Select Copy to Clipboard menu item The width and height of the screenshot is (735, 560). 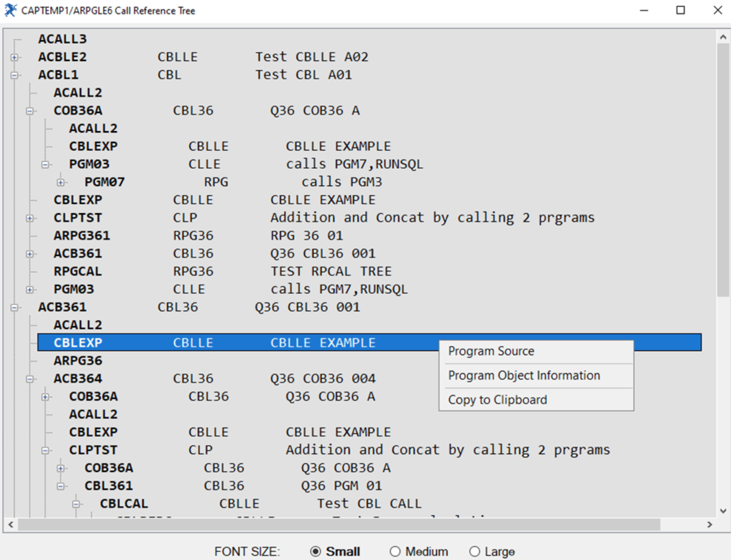(x=497, y=400)
